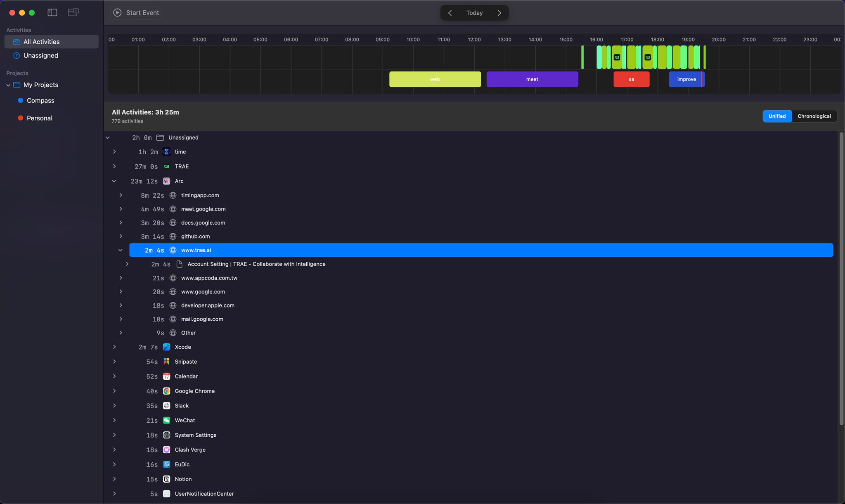Go to the previous day
This screenshot has width=845, height=504.
coord(450,13)
